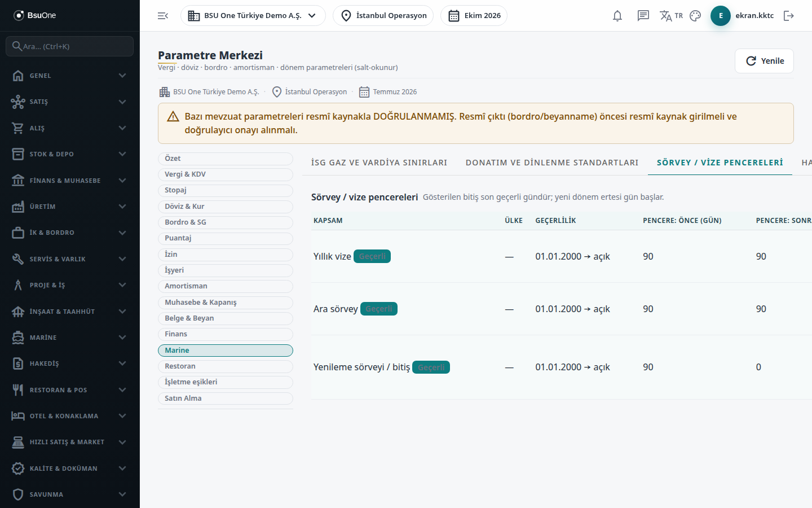The height and width of the screenshot is (508, 812).
Task: Expand the Kalite & Doküman section
Action: point(70,468)
